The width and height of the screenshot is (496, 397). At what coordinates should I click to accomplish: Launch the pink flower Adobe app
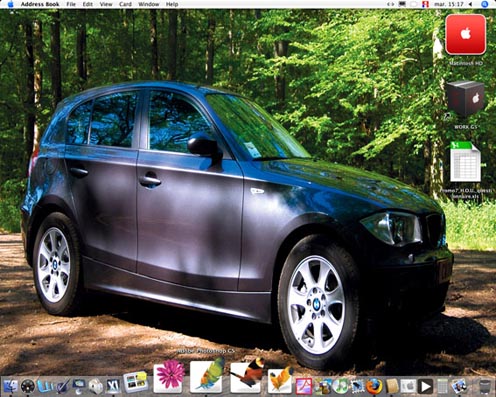pos(170,375)
